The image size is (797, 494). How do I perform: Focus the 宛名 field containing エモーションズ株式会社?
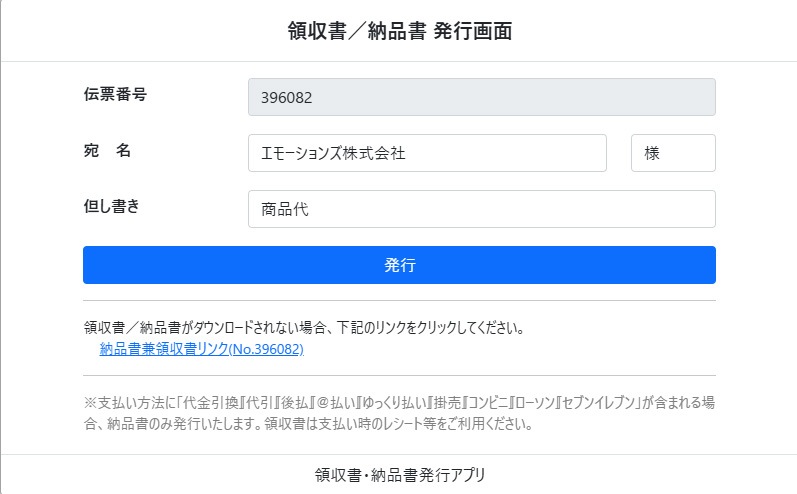point(427,153)
